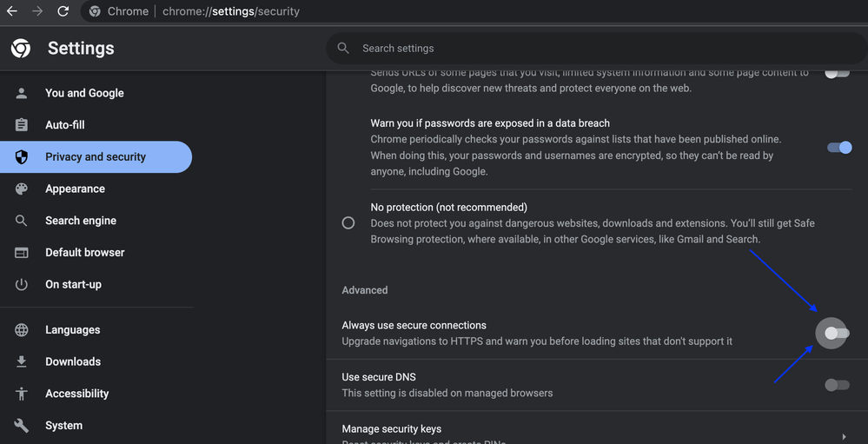Toggle Always use secure connections switch
The width and height of the screenshot is (868, 444).
836,333
